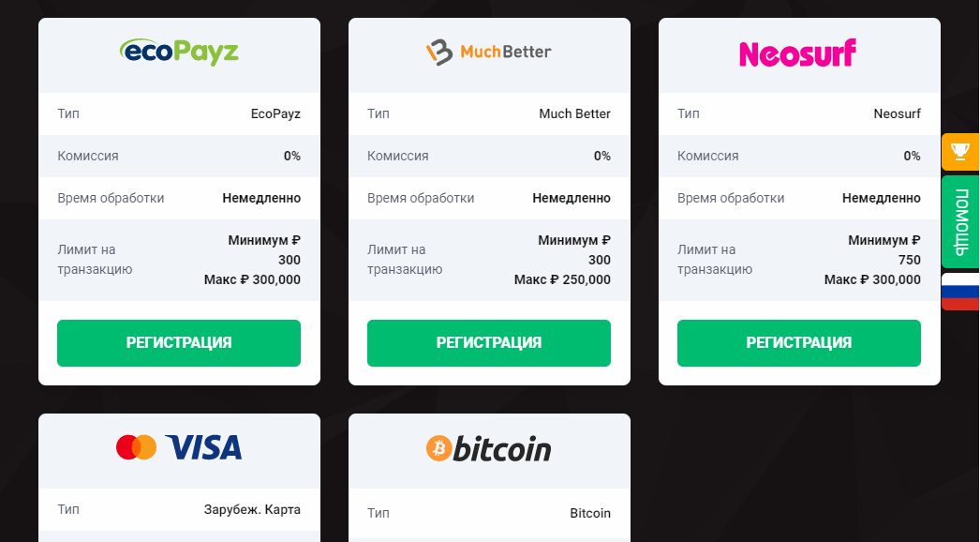Click Neosurf max limit ₽ 300,000
Viewport: 980px width, 542px height.
(872, 279)
